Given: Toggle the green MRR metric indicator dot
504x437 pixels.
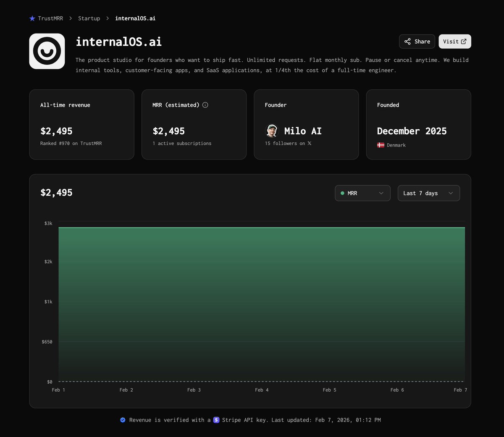Looking at the screenshot, I should pyautogui.click(x=342, y=193).
